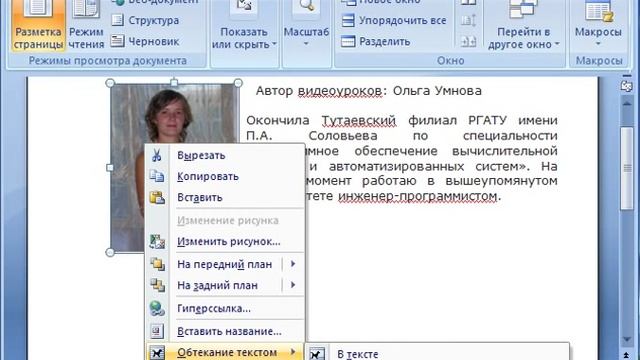Click the copy pages icon
Screen dimensions: 640x360
click(x=157, y=176)
